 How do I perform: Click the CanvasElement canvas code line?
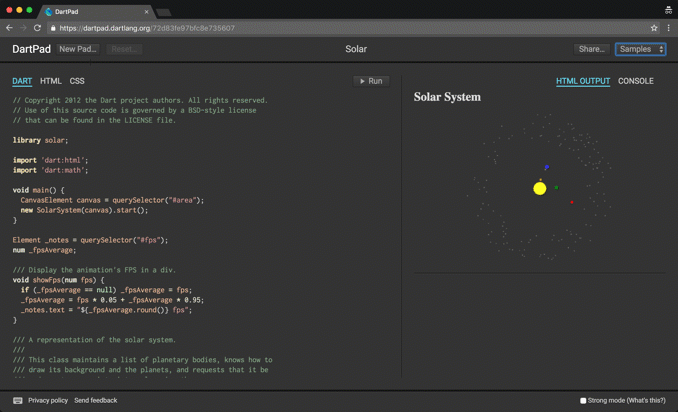(x=112, y=200)
